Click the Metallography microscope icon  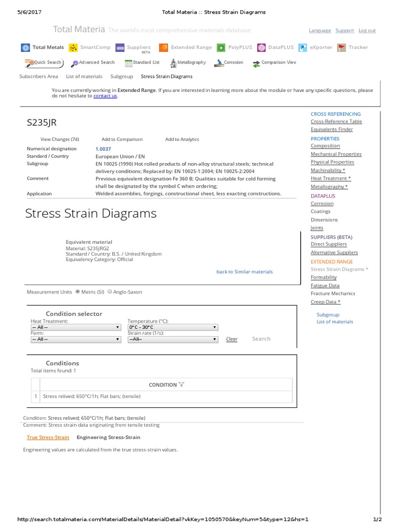point(174,63)
